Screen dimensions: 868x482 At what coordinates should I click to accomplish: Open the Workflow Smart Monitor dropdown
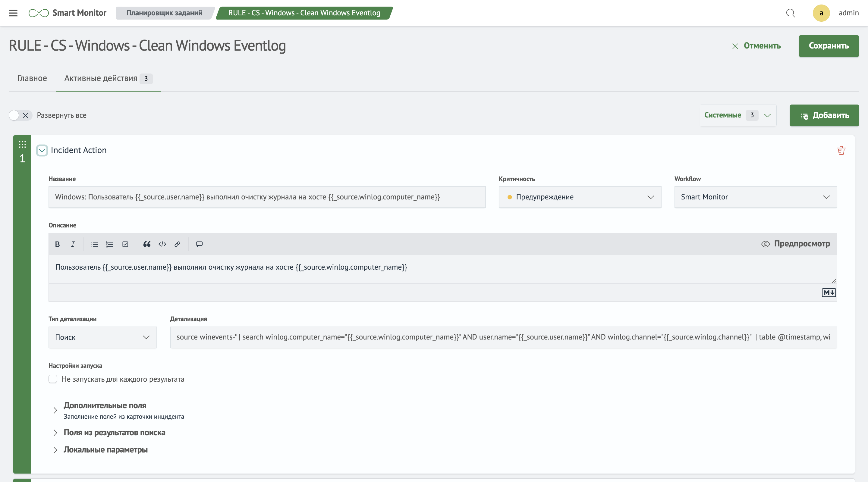tap(755, 197)
